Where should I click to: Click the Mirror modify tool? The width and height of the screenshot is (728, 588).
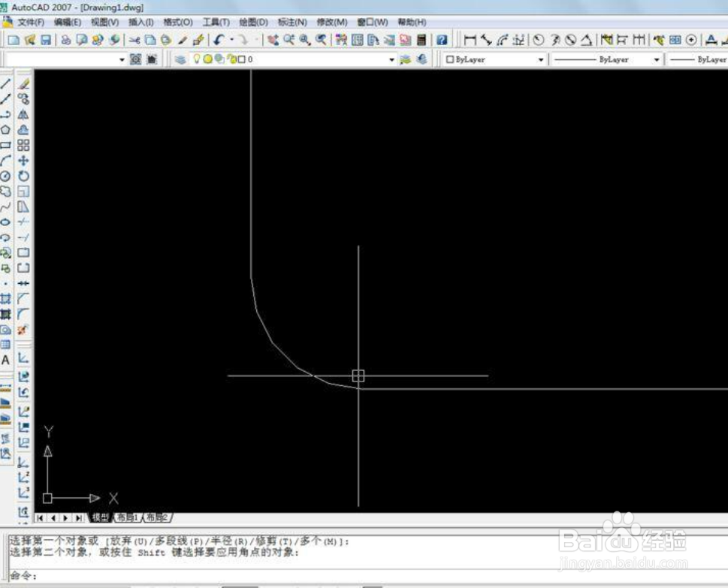coord(23,114)
